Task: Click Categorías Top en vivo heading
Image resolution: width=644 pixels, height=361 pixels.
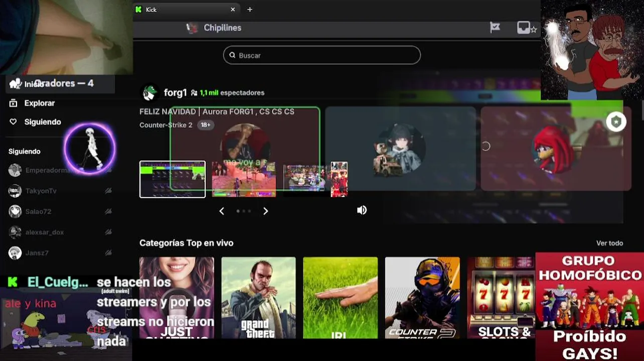Action: (x=186, y=243)
